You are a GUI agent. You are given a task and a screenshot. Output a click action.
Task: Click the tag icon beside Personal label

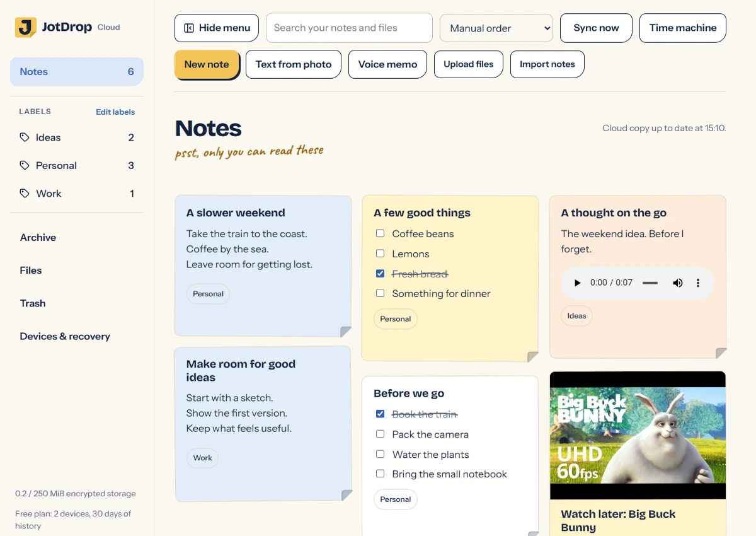click(25, 165)
